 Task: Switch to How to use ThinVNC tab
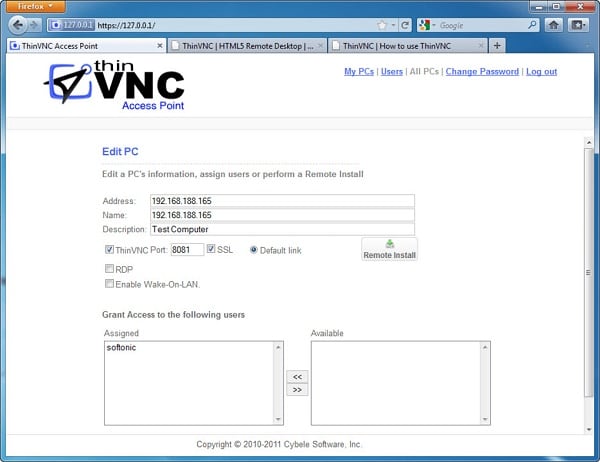[408, 46]
